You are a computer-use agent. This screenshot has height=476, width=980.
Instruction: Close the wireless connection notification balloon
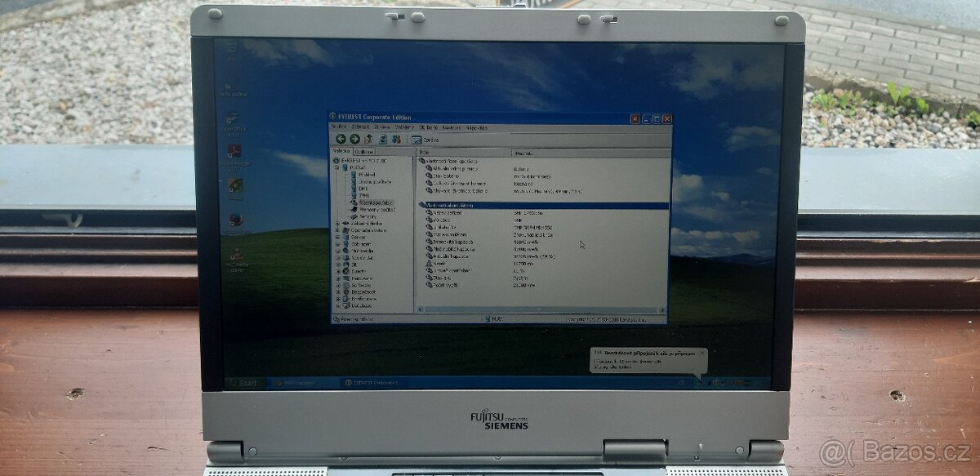click(x=702, y=352)
